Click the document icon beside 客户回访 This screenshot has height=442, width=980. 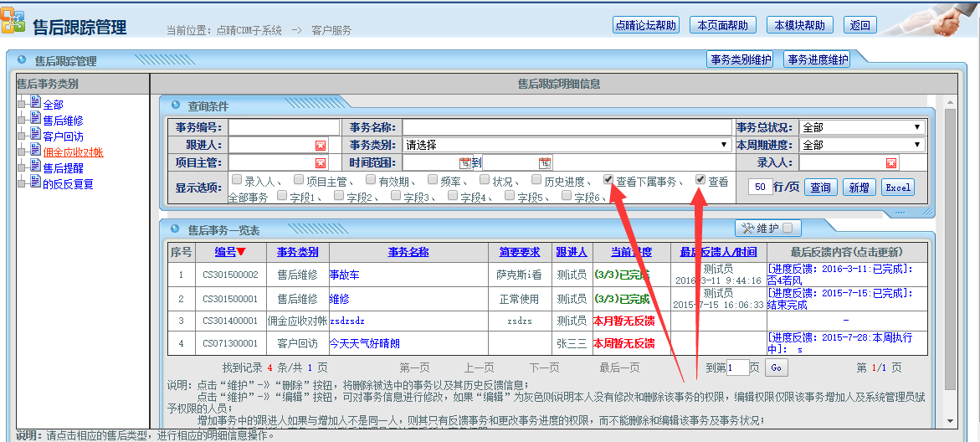point(35,134)
